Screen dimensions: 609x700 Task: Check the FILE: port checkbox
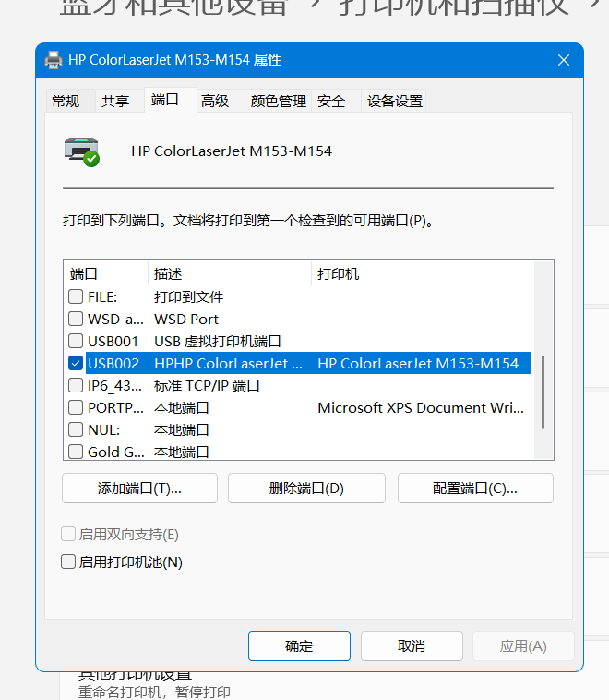click(76, 297)
